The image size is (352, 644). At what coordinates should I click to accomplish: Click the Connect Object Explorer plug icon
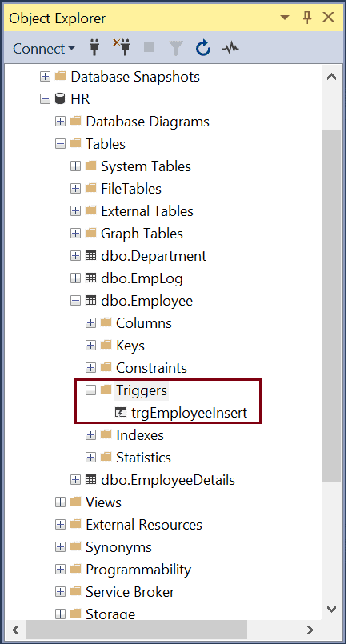(95, 48)
